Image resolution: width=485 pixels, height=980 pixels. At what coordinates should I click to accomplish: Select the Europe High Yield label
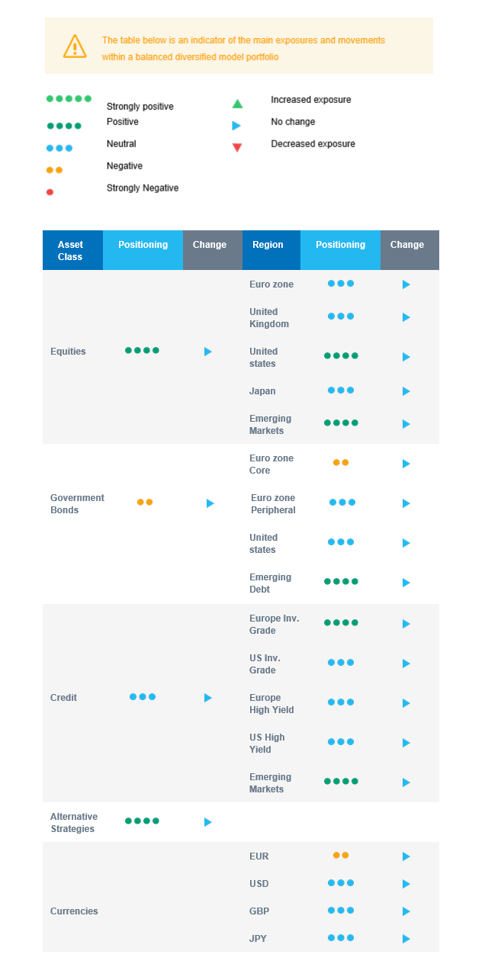click(271, 704)
